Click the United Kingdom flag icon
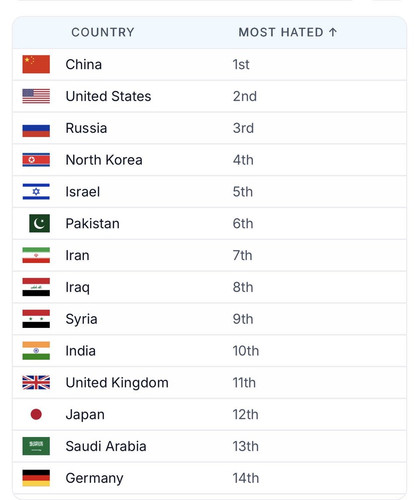The width and height of the screenshot is (419, 500). tap(36, 383)
